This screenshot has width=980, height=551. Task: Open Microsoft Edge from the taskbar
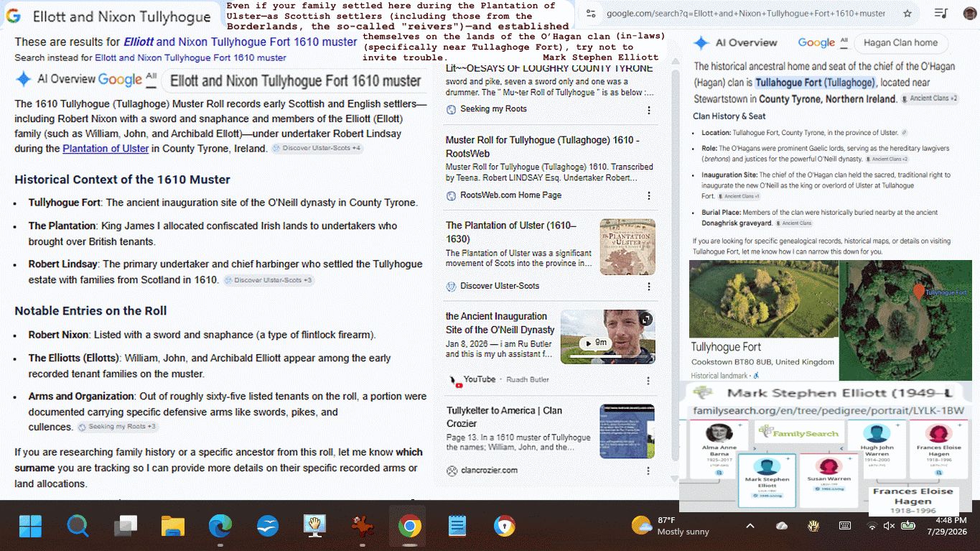tap(220, 527)
